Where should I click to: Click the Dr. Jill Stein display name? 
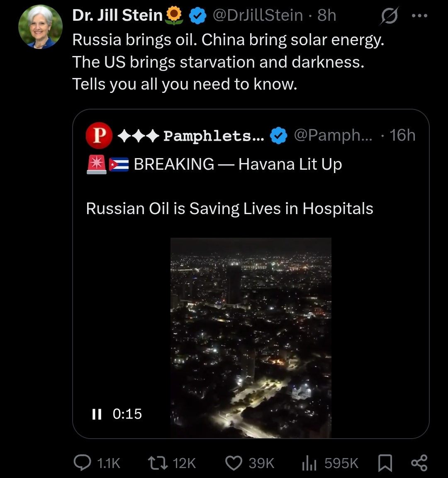(117, 15)
